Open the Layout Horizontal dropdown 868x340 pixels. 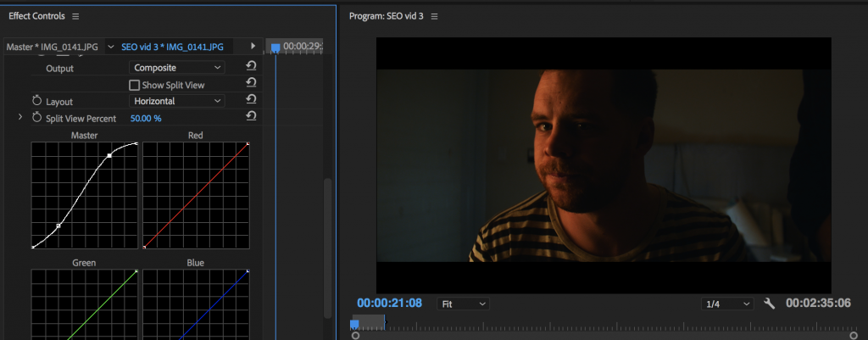pos(177,101)
